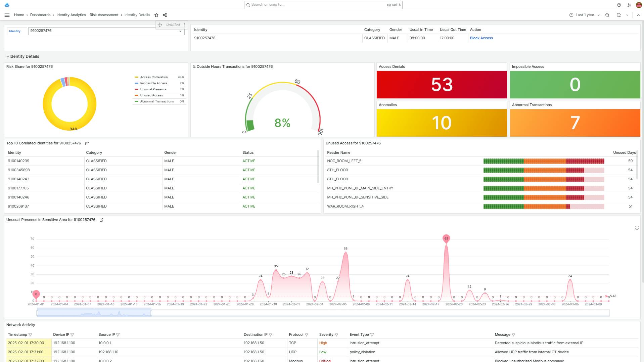Toggle the Access Correlation legend entry
Image resolution: width=644 pixels, height=362 pixels.
point(154,77)
